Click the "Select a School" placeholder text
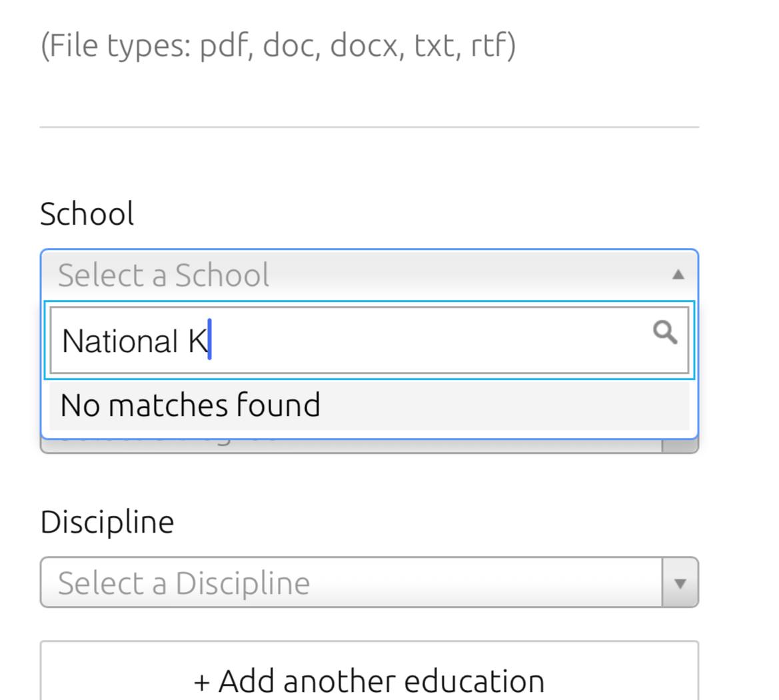This screenshot has width=779, height=700. [163, 275]
